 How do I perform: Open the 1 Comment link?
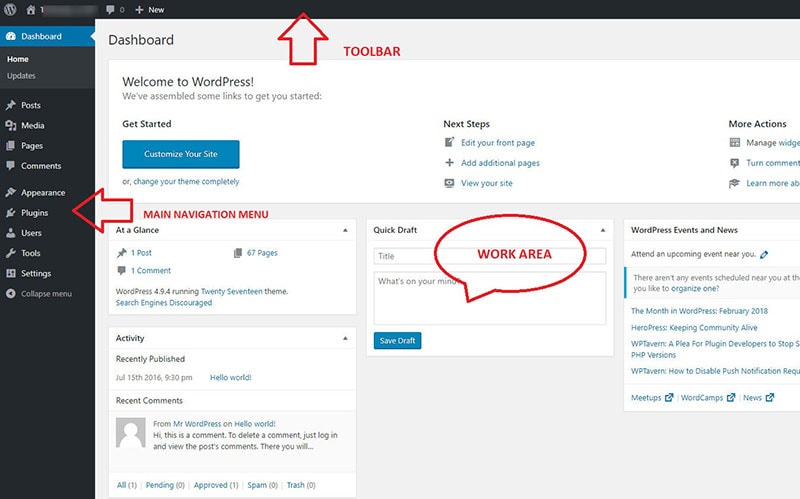tap(151, 270)
